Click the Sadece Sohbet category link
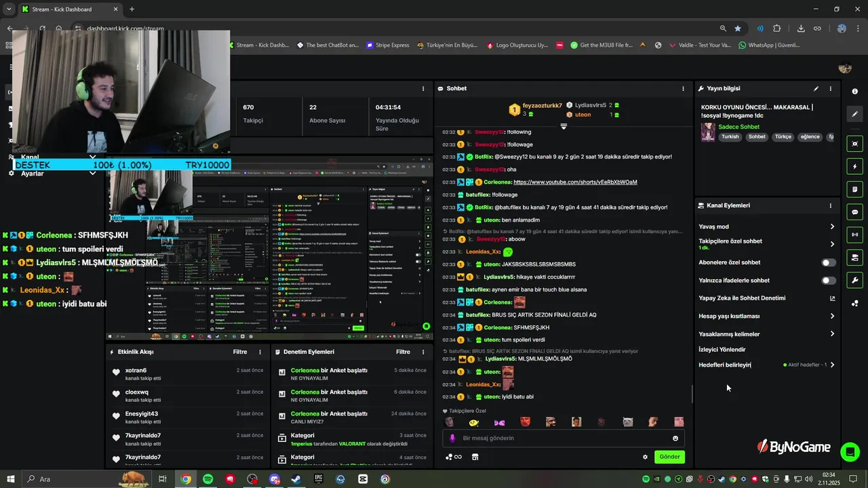The image size is (868, 488). pyautogui.click(x=738, y=127)
